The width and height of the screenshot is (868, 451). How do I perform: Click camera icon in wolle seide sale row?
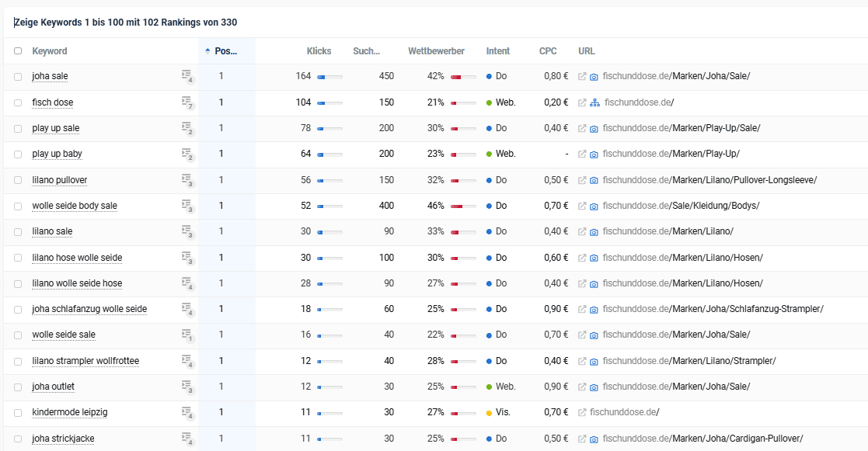(594, 335)
